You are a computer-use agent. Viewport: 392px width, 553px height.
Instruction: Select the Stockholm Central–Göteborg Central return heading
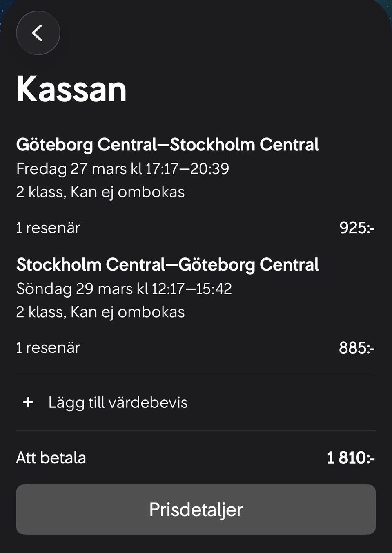coord(167,265)
